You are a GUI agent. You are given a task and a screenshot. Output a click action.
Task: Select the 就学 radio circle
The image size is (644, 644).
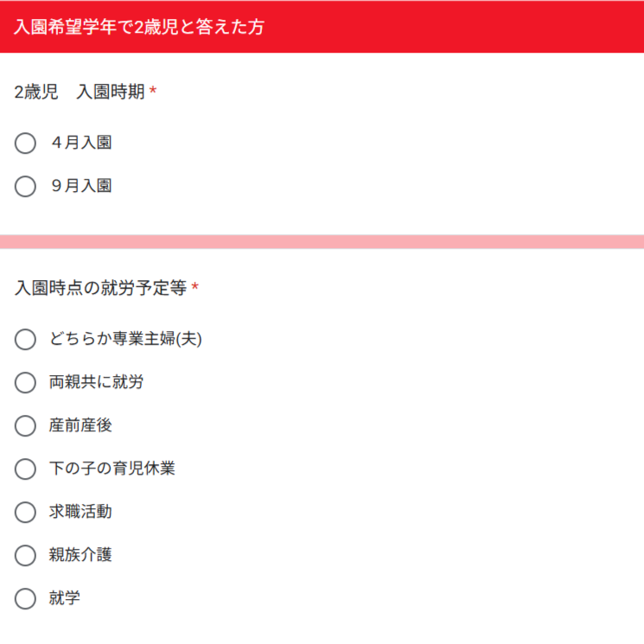[25, 598]
